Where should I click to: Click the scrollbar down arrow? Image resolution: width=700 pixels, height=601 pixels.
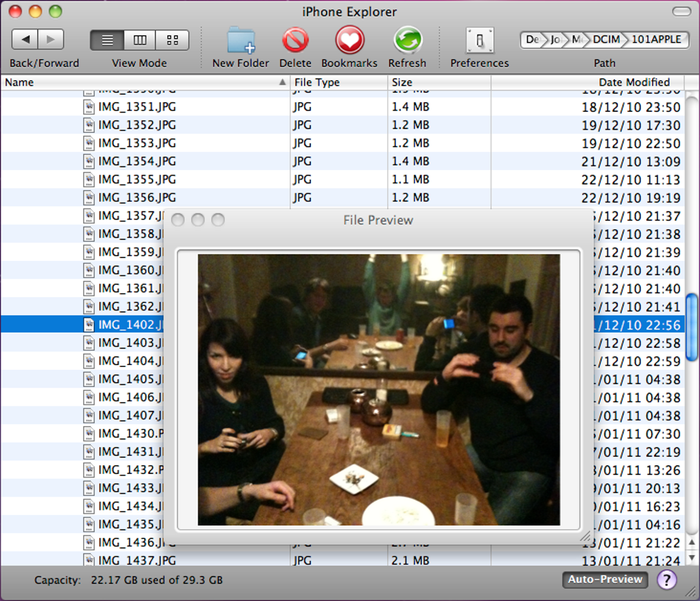[x=692, y=557]
